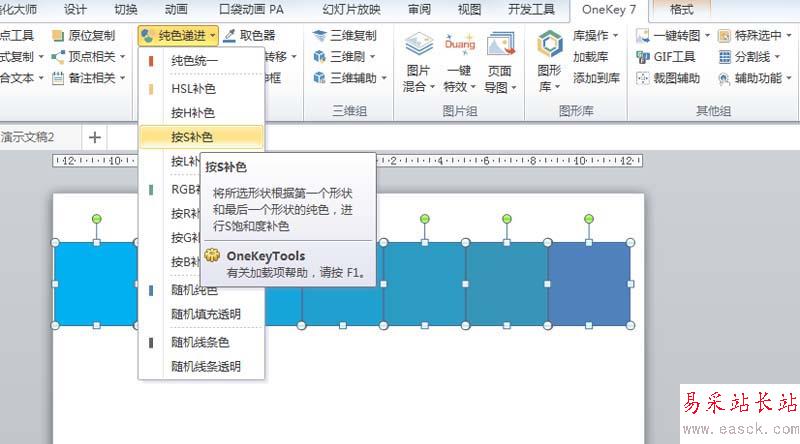Choose 按H补色 from the menu
This screenshot has width=800, height=444.
(202, 113)
